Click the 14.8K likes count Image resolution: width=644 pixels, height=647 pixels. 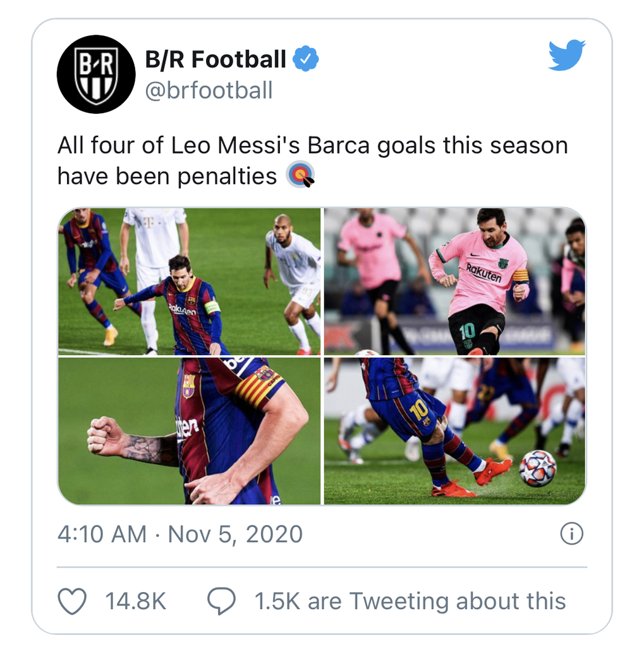point(136,601)
